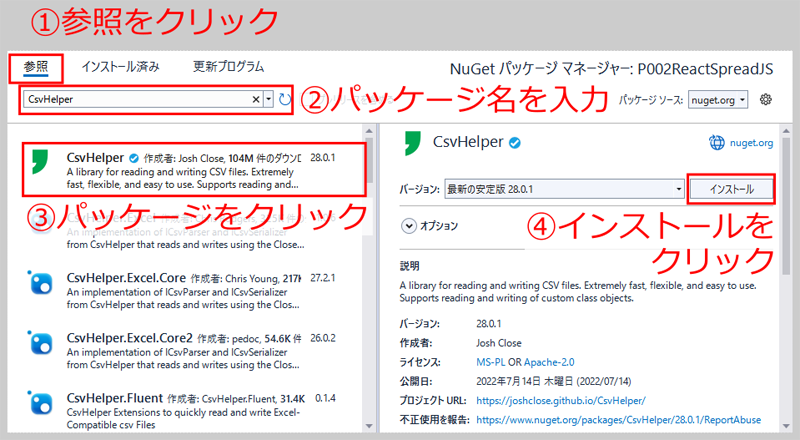
Task: Open the Apache-2.0 license link
Action: click(x=549, y=362)
